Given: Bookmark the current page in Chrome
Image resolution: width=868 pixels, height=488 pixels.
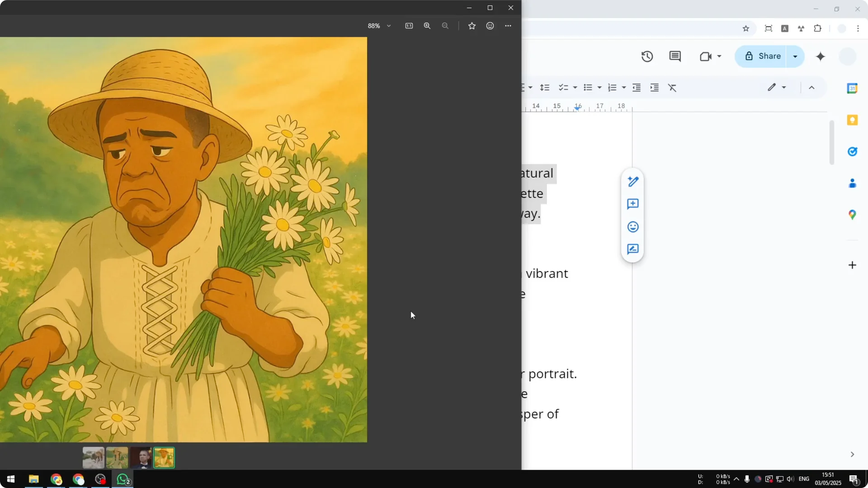Looking at the screenshot, I should click(746, 28).
